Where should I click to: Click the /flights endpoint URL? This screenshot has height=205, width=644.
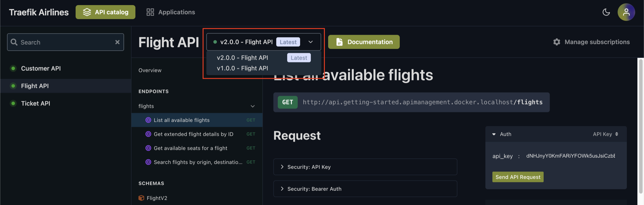[423, 102]
